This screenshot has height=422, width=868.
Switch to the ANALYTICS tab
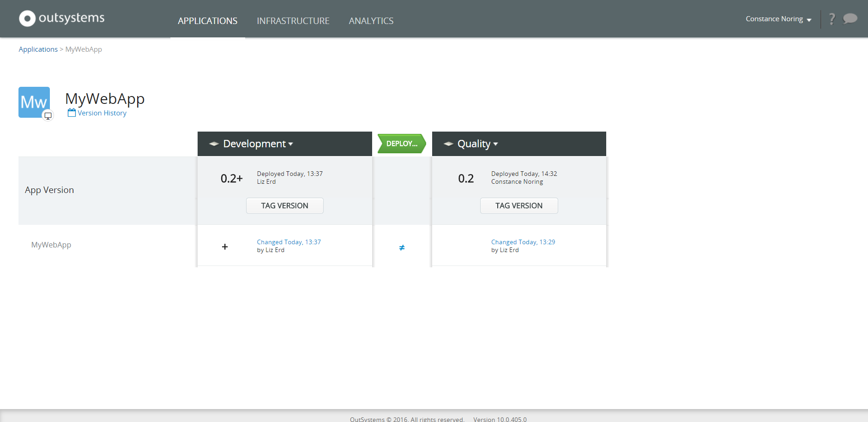[x=371, y=21]
